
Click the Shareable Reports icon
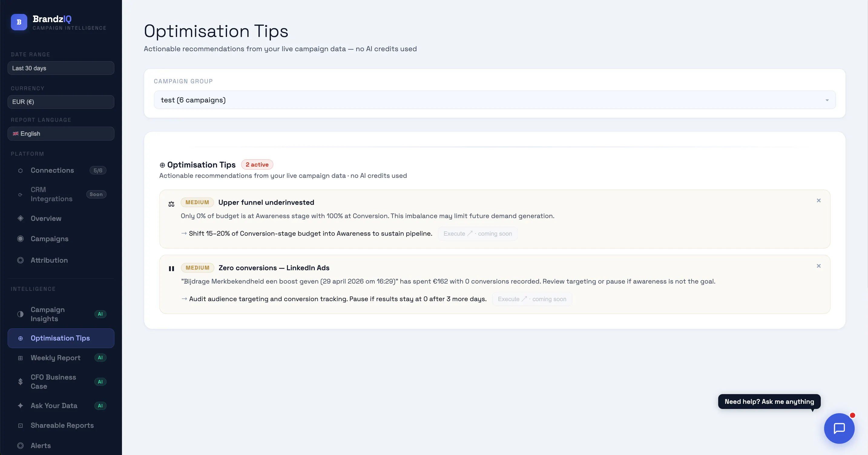coord(20,426)
